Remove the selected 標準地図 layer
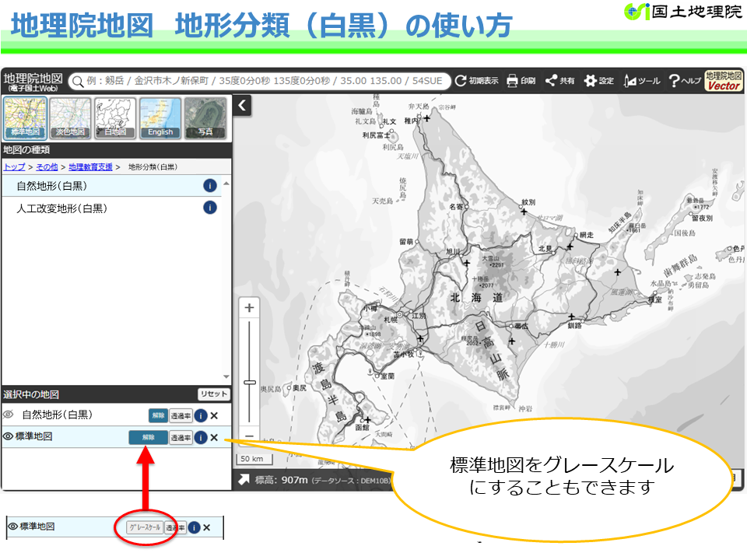 click(x=215, y=438)
